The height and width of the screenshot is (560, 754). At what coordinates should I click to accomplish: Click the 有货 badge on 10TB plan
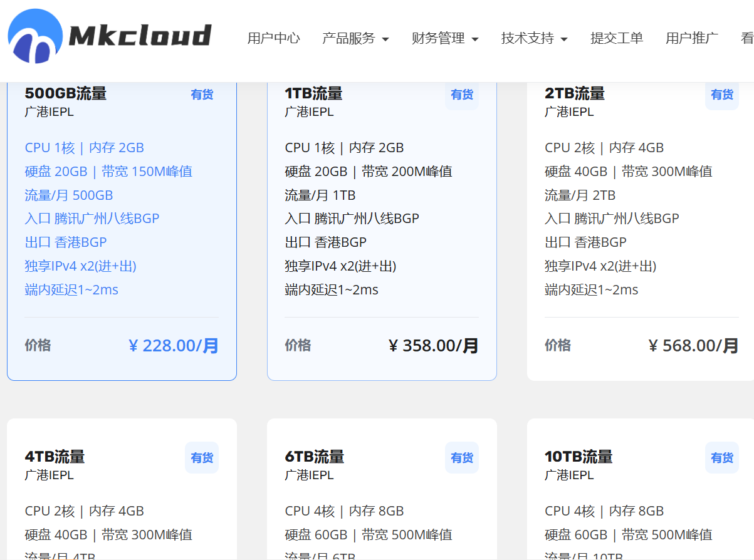[x=722, y=458]
